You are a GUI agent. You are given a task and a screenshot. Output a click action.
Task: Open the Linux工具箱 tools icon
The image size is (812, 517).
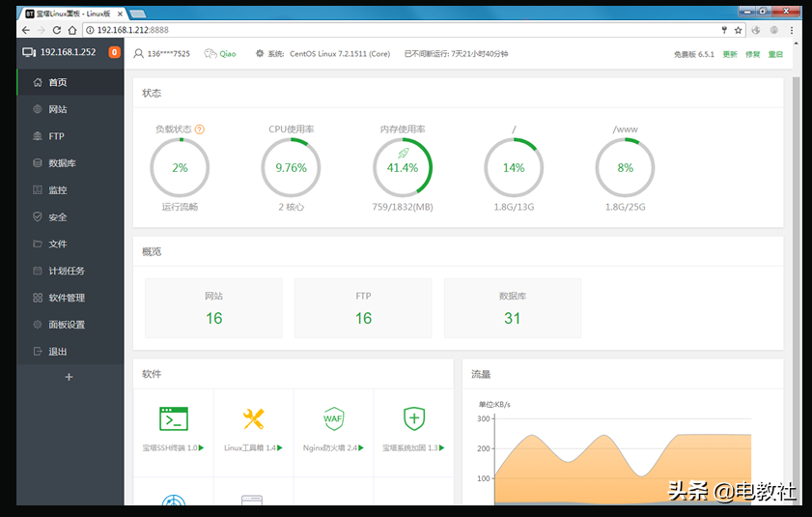pyautogui.click(x=254, y=419)
